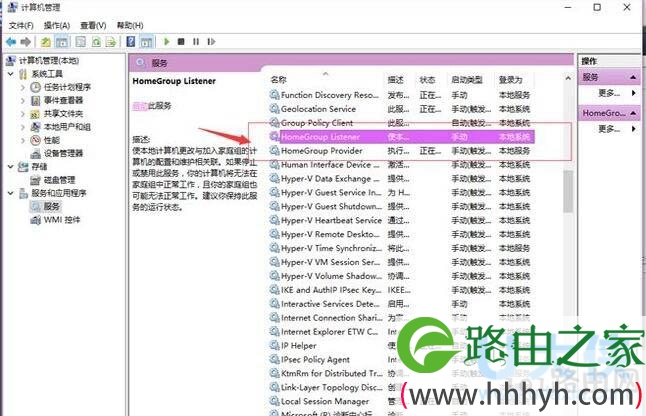Viewport: 646px width, 416px height.
Task: Click the Up one level toolbar icon
Action: [x=45, y=42]
